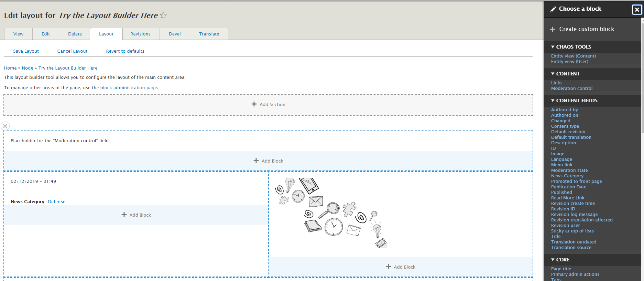Select the Layout tab
The width and height of the screenshot is (644, 281).
coord(106,34)
